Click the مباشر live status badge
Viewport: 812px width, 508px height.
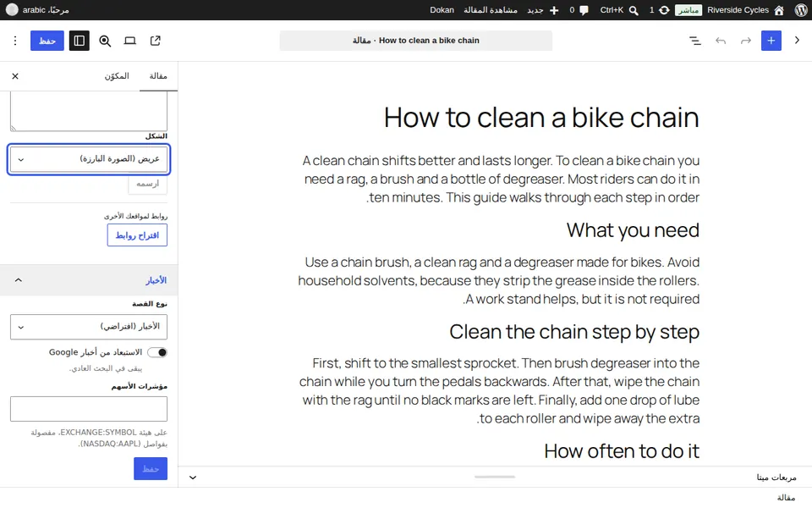click(689, 10)
